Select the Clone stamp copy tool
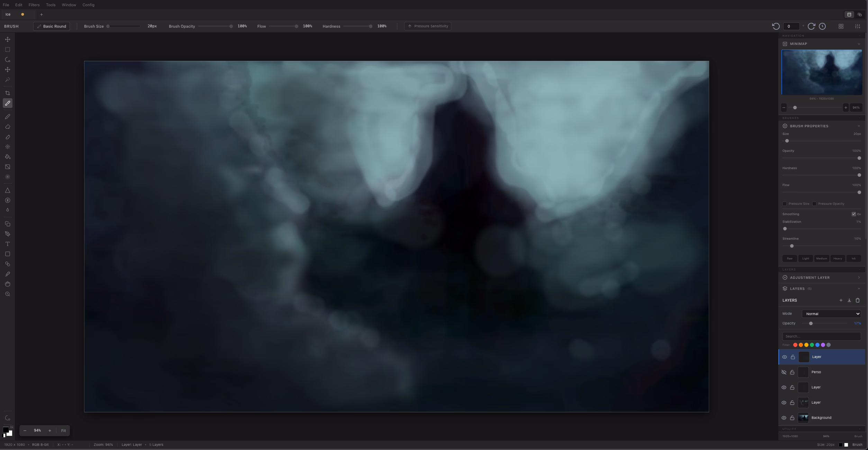Viewport: 868px width, 450px height. click(x=8, y=224)
